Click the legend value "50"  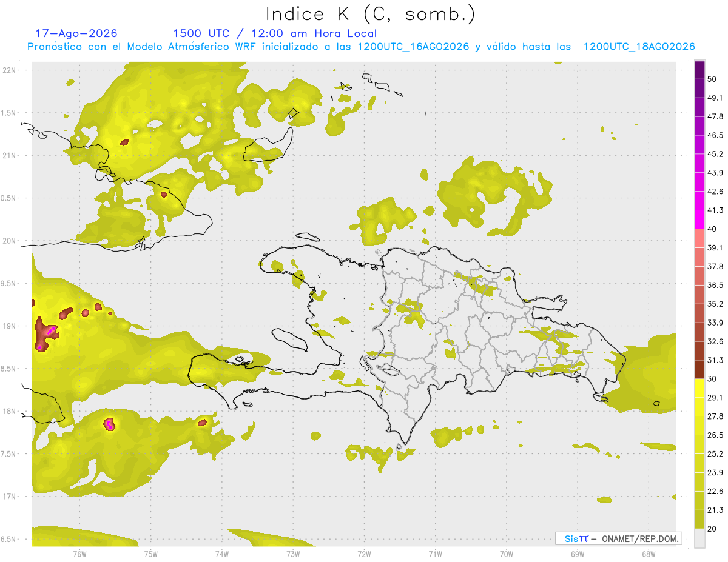click(713, 79)
